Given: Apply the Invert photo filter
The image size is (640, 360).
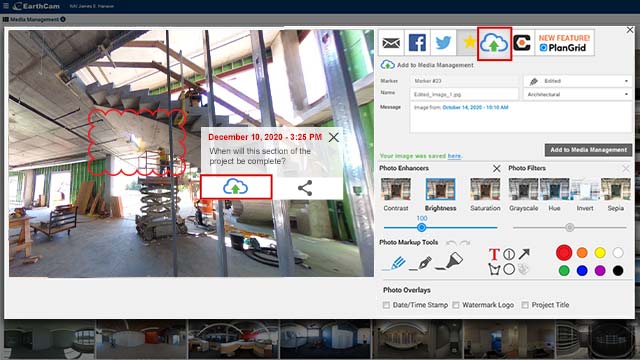Looking at the screenshot, I should (x=585, y=190).
